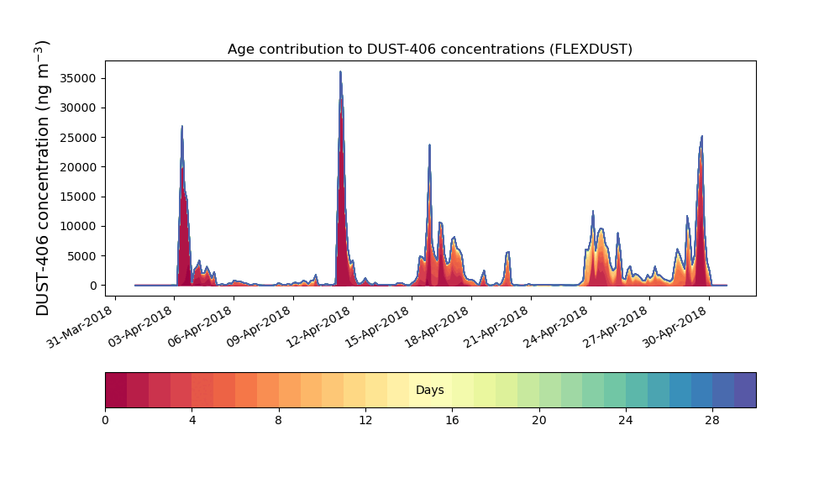Click the x-axis date label 30-Apr-2018

click(674, 327)
